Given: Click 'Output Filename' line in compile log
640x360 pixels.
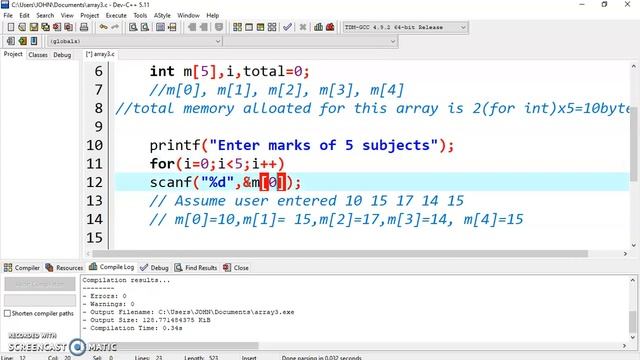Looking at the screenshot, I should coord(188,312).
